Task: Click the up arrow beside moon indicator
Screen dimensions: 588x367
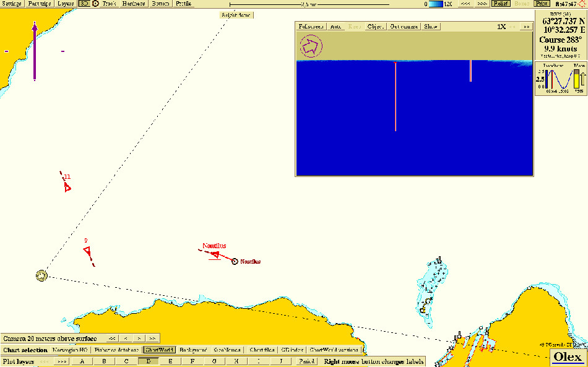Action: point(583,79)
